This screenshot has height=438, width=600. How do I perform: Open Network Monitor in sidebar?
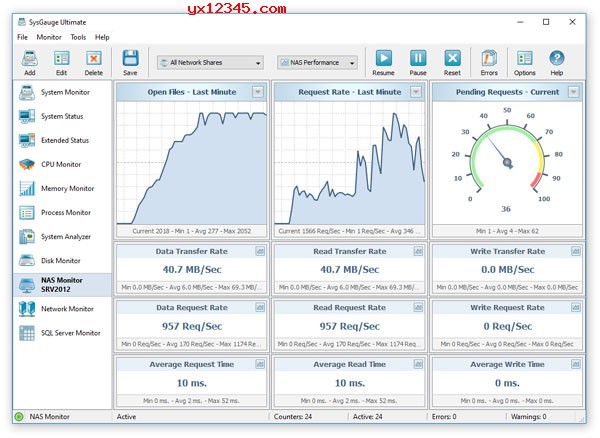coord(62,309)
